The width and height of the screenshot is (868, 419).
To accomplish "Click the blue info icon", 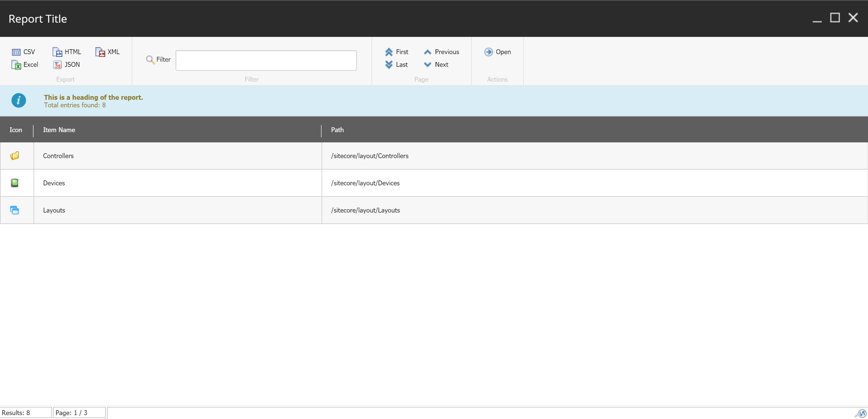I will 18,100.
